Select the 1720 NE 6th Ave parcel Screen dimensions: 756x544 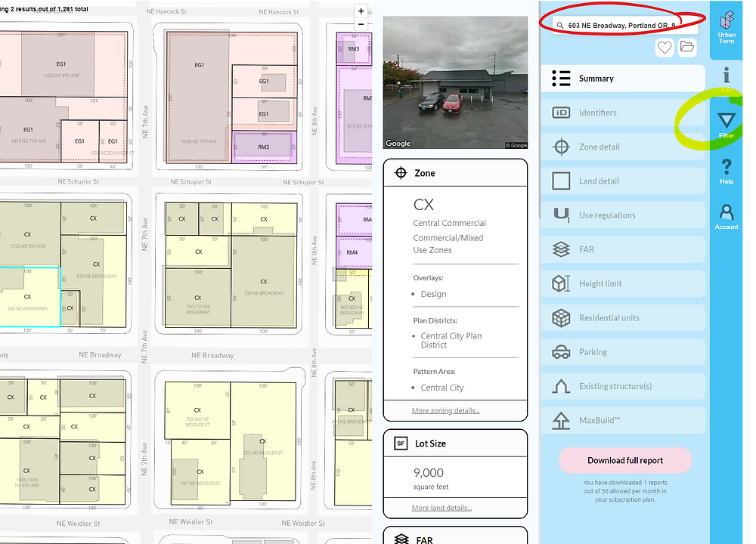point(28,236)
